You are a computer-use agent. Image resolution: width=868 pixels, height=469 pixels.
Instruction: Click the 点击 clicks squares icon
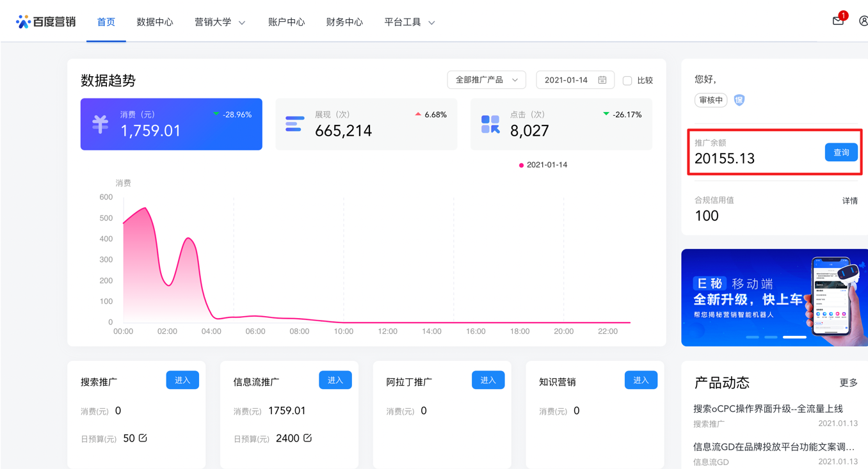click(x=490, y=124)
